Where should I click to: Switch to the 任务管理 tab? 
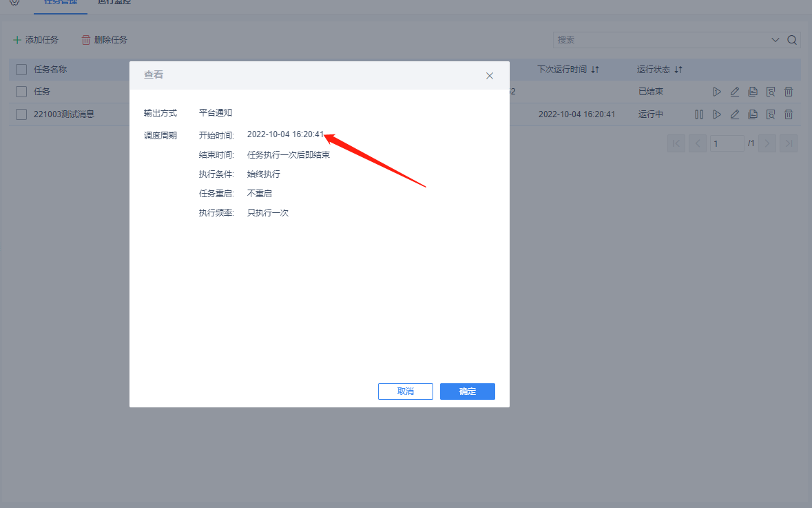[61, 3]
